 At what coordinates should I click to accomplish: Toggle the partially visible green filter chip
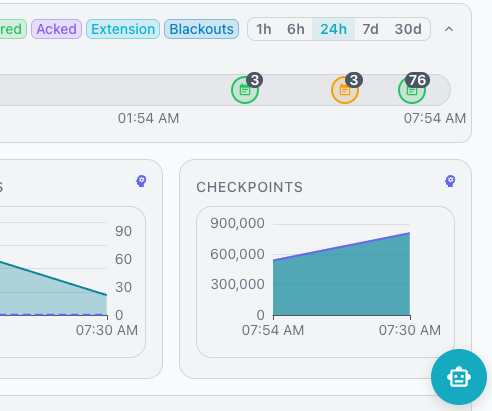tap(12, 29)
